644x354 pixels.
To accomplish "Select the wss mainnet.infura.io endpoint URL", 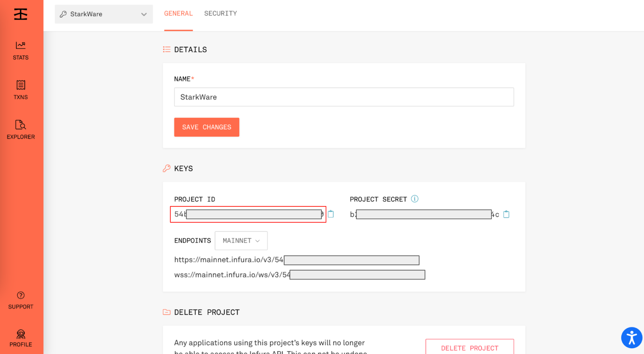I will pyautogui.click(x=299, y=275).
